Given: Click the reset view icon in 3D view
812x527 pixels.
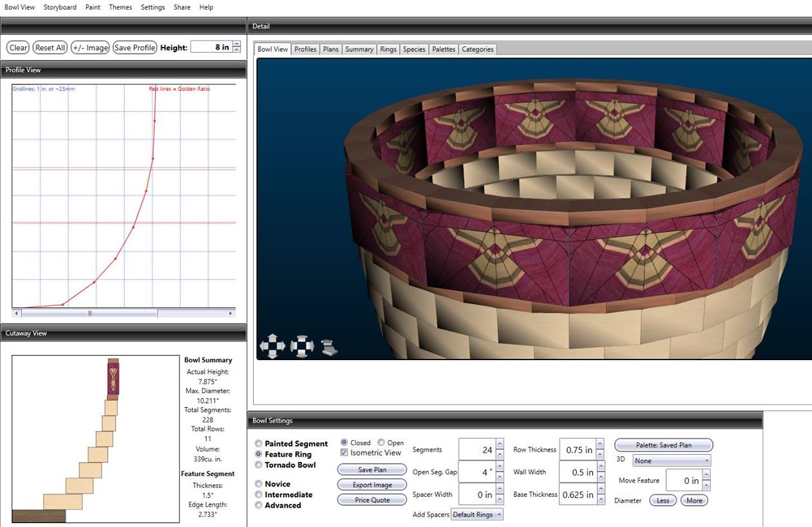Looking at the screenshot, I should tap(329, 347).
